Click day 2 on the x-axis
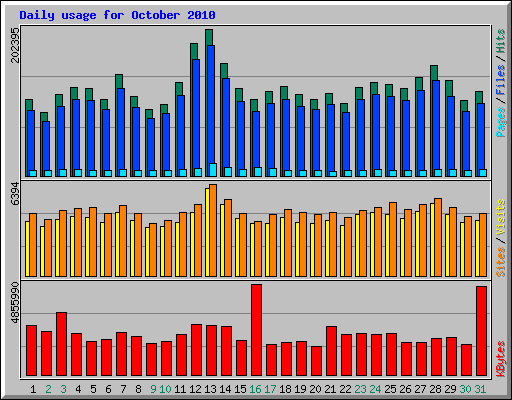Viewport: 512px width, 400px height. (x=48, y=389)
